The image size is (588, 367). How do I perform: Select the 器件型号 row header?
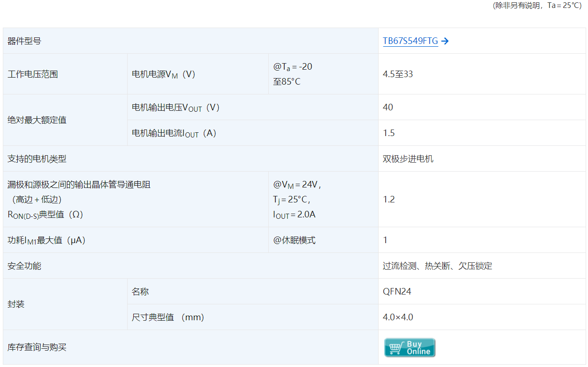[x=23, y=41]
